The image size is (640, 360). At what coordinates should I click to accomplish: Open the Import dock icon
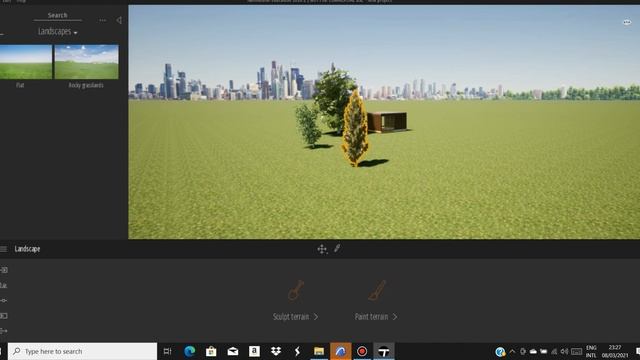(x=4, y=270)
